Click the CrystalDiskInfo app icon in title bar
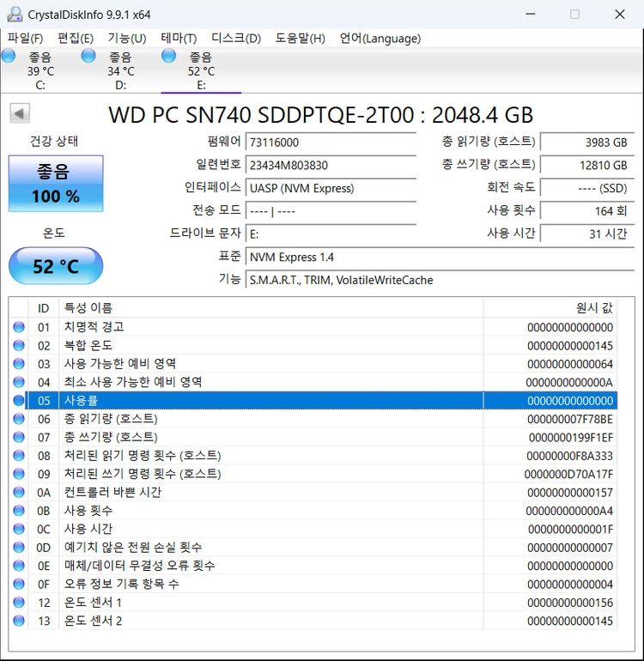644x661 pixels. 15,15
